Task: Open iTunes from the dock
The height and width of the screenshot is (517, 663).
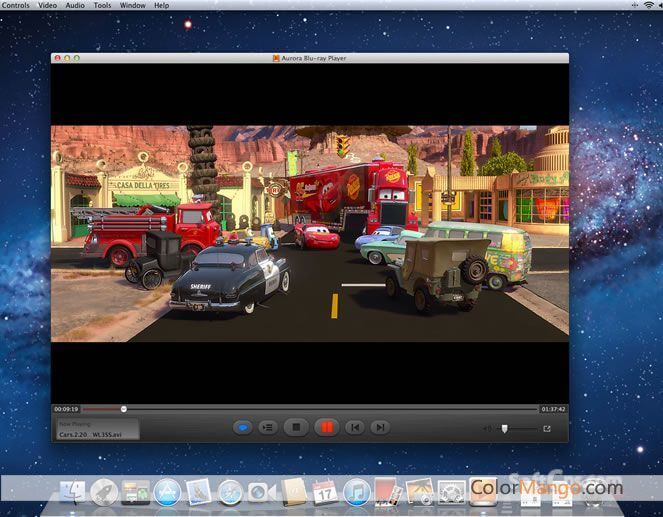Action: coord(357,491)
